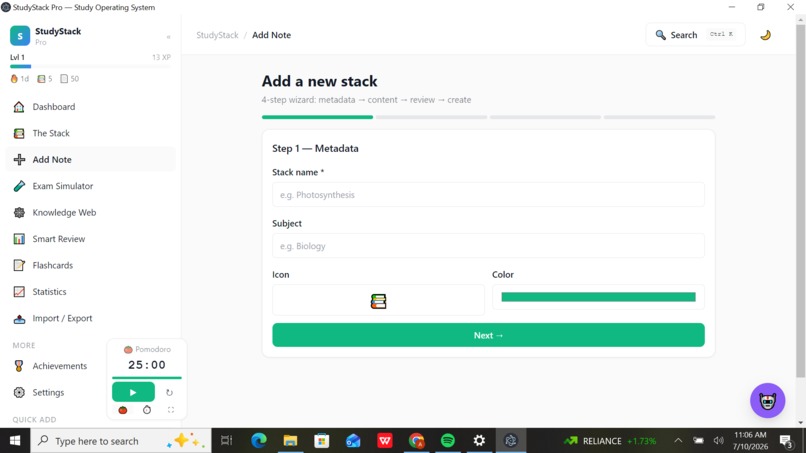The height and width of the screenshot is (453, 806).
Task: Click the Add Note breadcrumb
Action: 271,35
